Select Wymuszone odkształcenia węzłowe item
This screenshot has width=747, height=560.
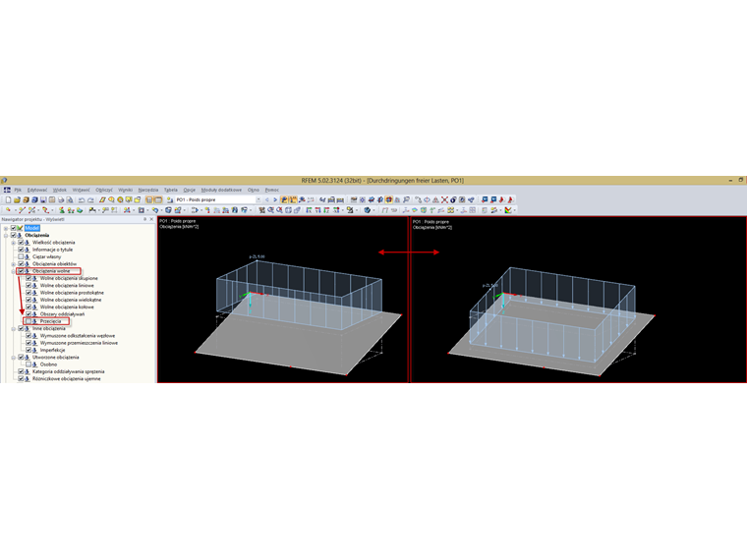pyautogui.click(x=78, y=336)
